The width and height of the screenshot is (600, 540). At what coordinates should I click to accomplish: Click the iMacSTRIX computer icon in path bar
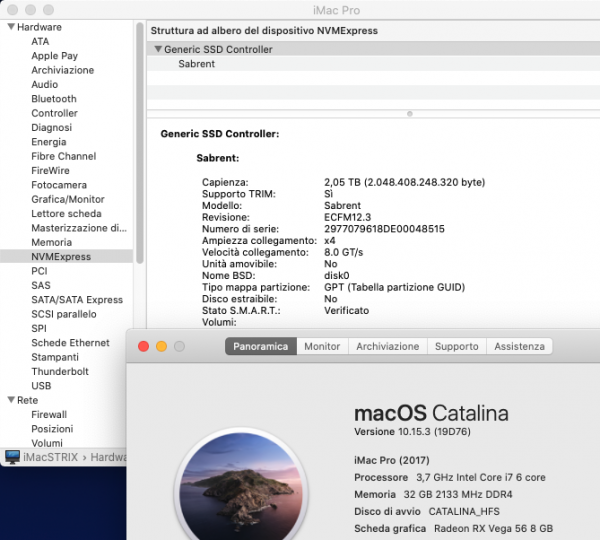point(12,457)
